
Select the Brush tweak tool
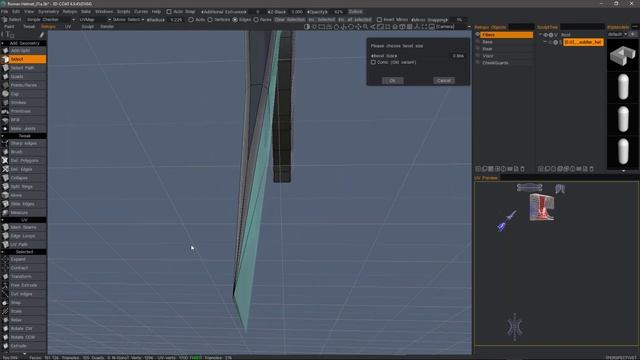coord(24,152)
